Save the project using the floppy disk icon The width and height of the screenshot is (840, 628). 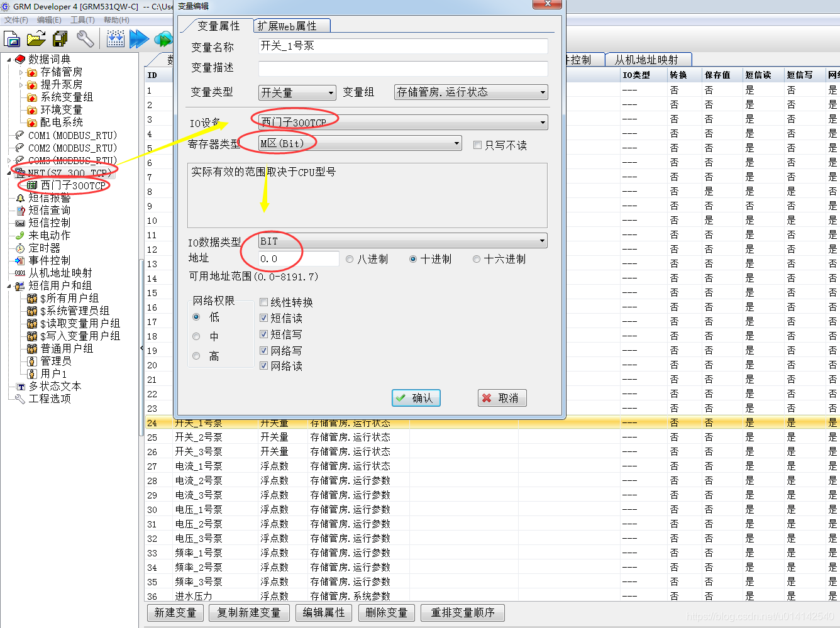(x=60, y=39)
